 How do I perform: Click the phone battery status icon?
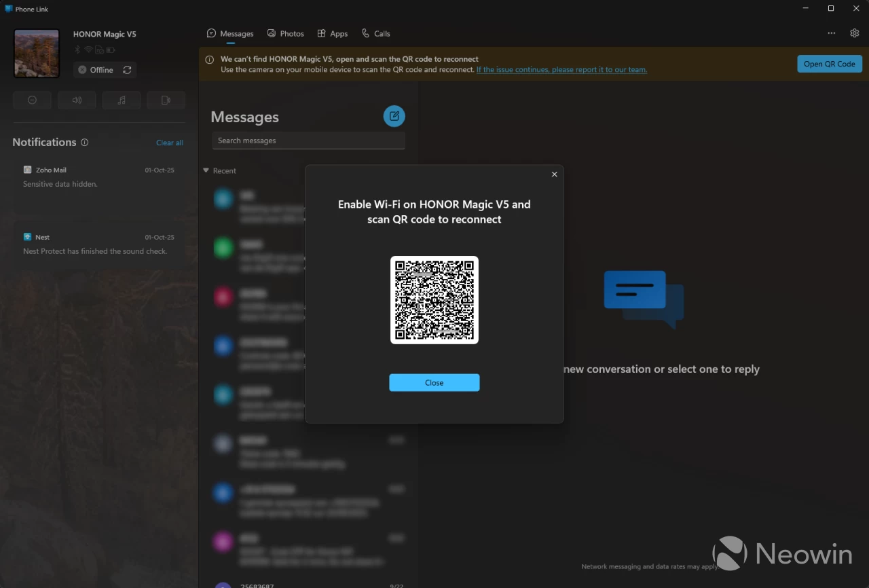click(111, 50)
